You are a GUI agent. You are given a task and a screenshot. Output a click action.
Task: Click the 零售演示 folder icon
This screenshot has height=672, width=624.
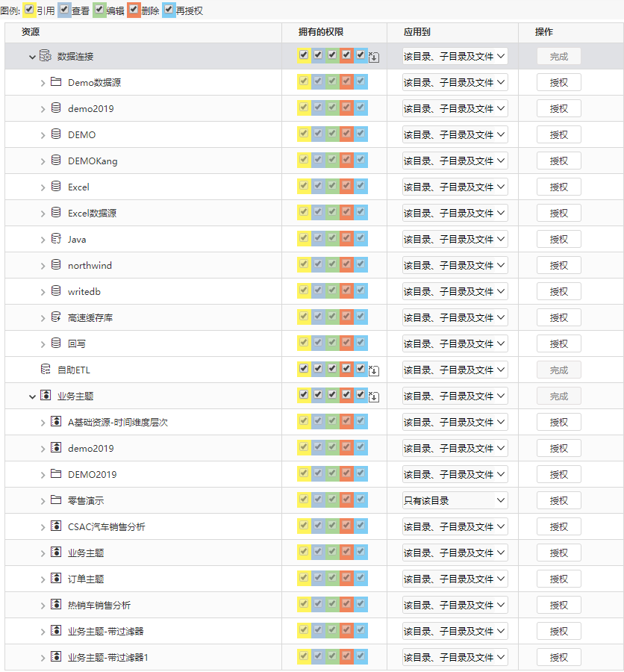pyautogui.click(x=56, y=500)
